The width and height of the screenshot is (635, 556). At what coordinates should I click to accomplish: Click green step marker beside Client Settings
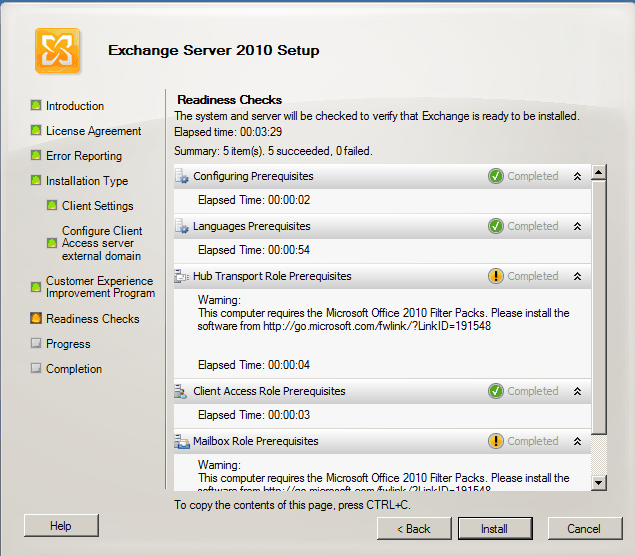[x=52, y=205]
